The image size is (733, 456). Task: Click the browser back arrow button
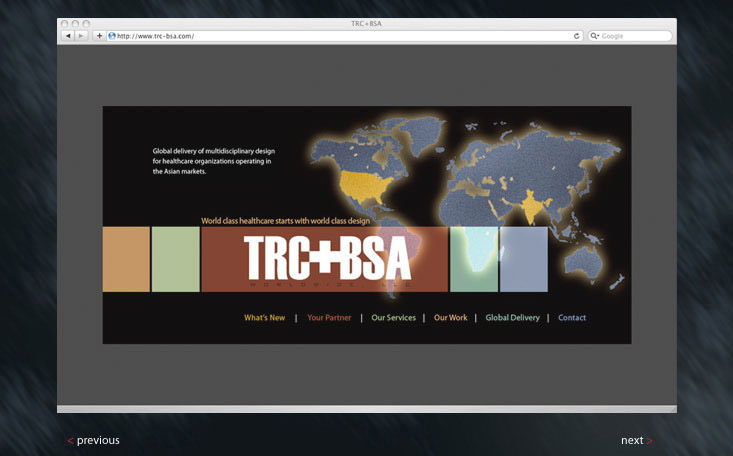68,36
